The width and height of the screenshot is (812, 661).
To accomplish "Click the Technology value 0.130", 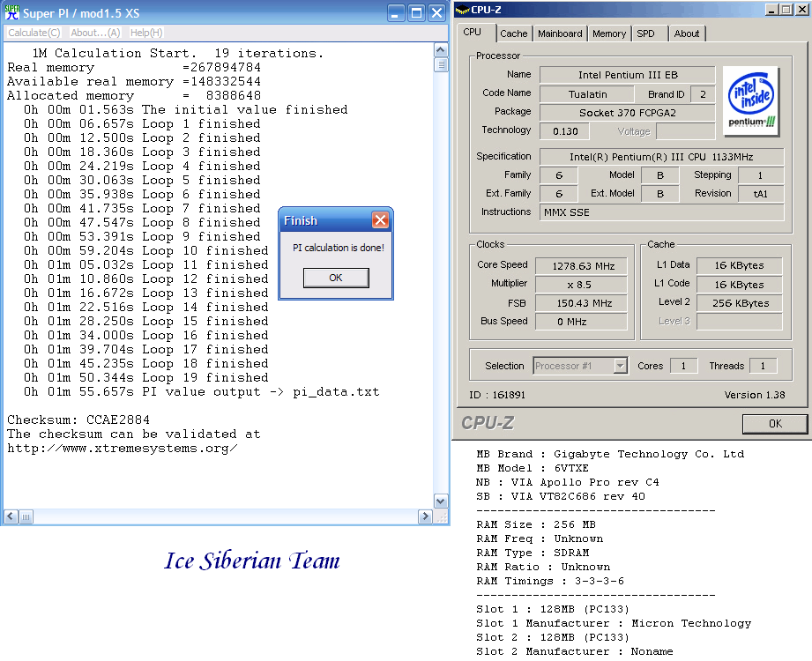I will [x=564, y=131].
